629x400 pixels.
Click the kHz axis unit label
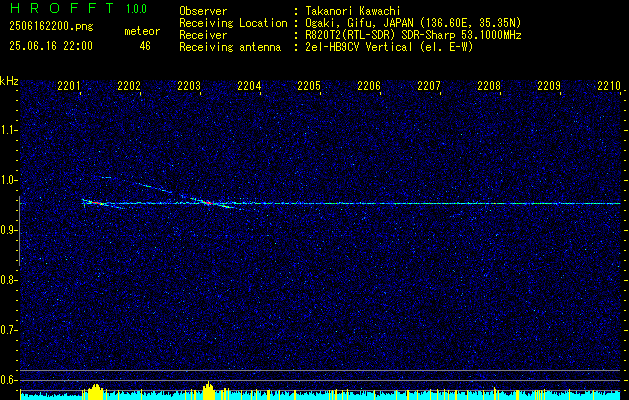(x=9, y=81)
